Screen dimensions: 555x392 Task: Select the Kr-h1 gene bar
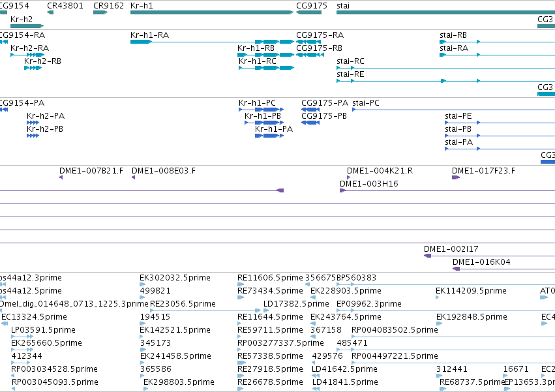pyautogui.click(x=212, y=12)
